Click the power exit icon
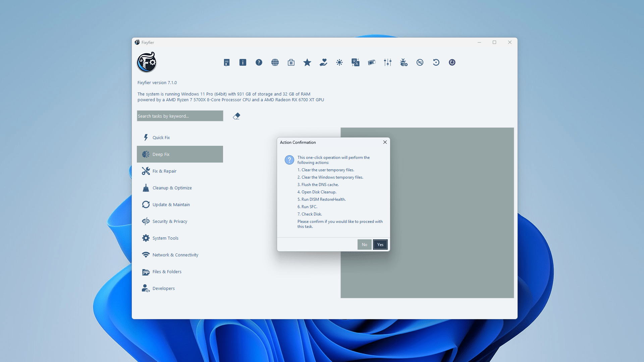Viewport: 644px width, 362px height. [x=452, y=62]
